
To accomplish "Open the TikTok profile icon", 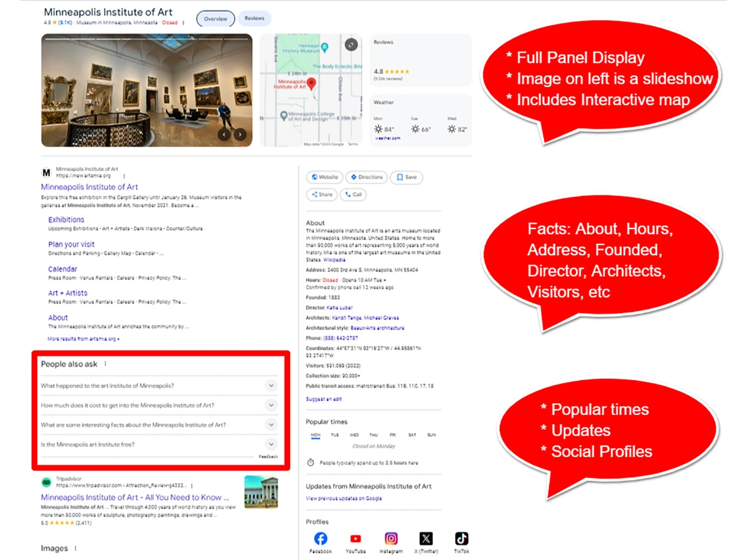I will coord(461,539).
